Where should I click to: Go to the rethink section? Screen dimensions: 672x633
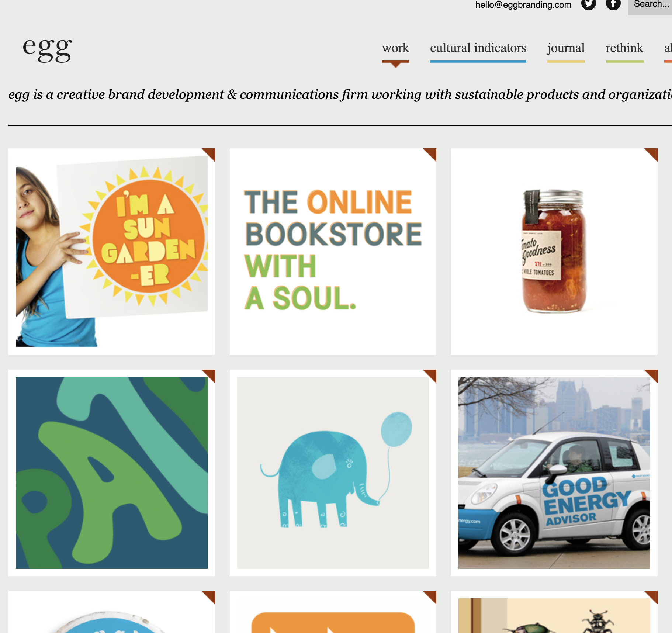(624, 48)
